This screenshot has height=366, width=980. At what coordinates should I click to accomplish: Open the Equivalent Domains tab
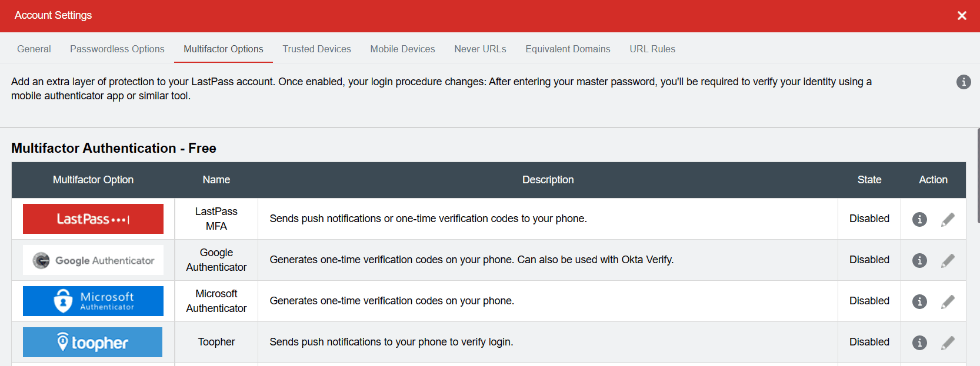(x=568, y=49)
